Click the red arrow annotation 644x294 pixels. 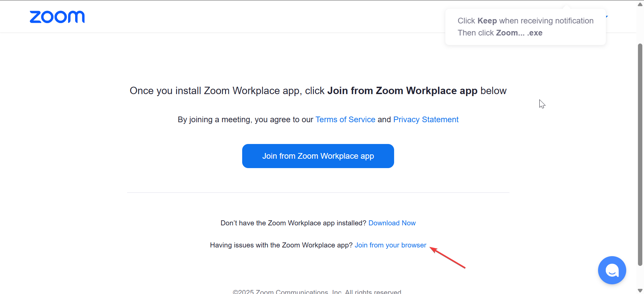pyautogui.click(x=448, y=258)
